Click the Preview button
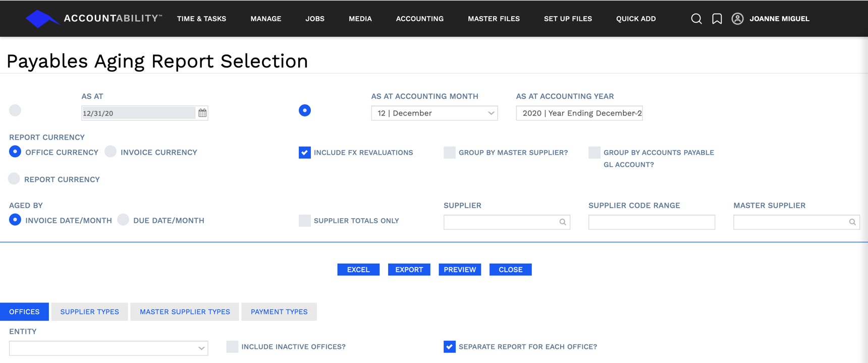 tap(459, 270)
